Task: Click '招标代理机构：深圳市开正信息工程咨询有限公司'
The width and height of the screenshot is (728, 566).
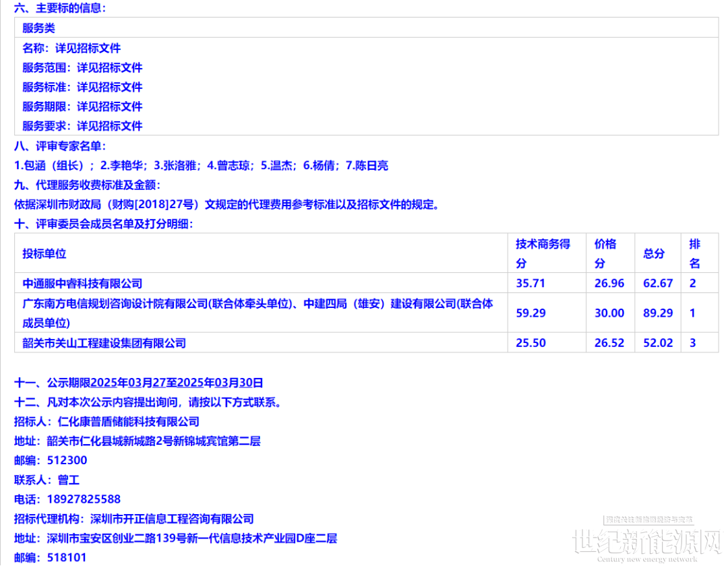Action: point(133,519)
